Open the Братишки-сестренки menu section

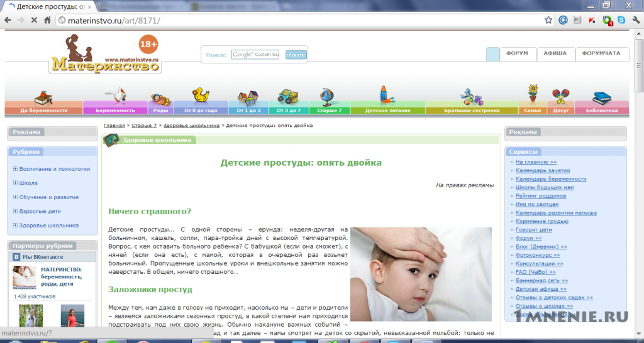click(472, 111)
